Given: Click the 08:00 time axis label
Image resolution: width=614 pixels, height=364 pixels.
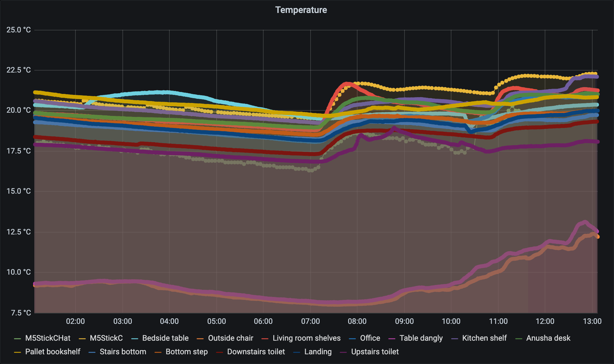Looking at the screenshot, I should click(357, 321).
